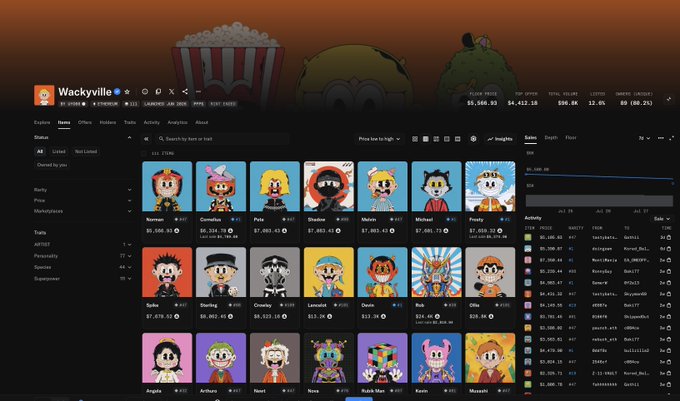This screenshot has width=680, height=401.
Task: Click the Floor Price value $5,566.93
Action: point(482,103)
